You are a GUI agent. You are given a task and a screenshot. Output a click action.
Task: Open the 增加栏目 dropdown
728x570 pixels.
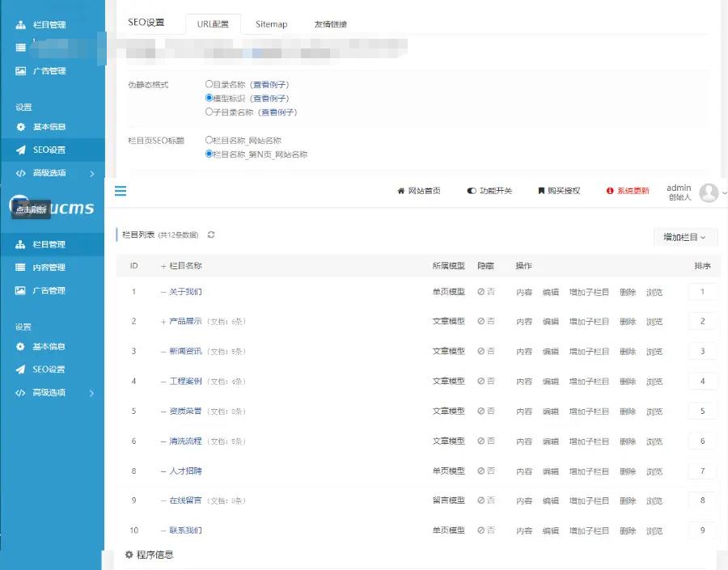tap(684, 237)
